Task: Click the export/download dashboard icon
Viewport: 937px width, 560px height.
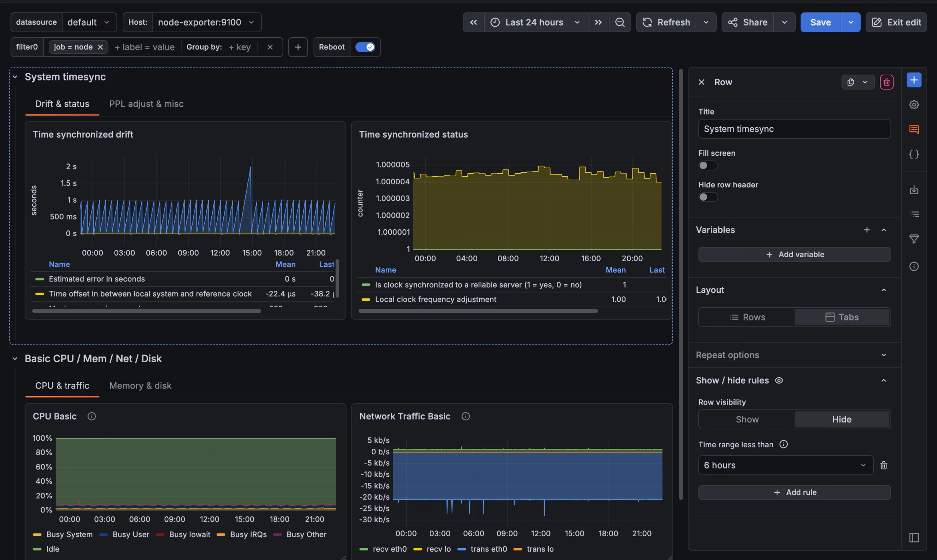Action: click(x=914, y=190)
